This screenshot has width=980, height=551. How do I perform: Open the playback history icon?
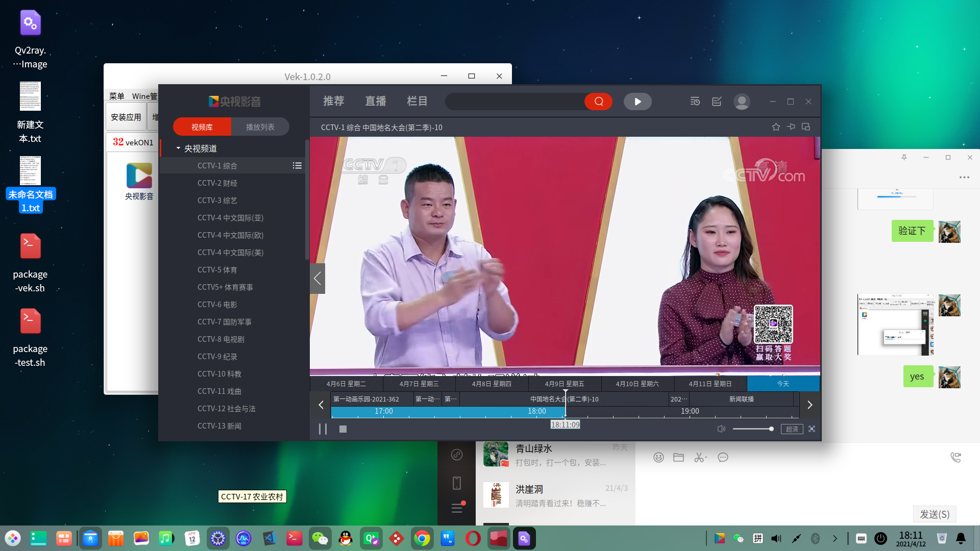695,102
